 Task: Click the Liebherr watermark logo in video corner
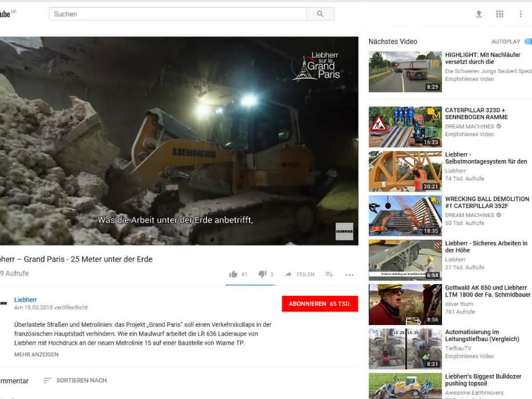(344, 231)
